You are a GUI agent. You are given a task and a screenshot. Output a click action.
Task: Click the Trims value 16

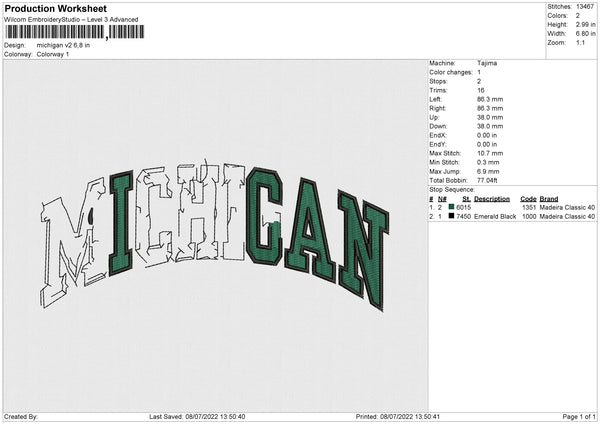coord(481,90)
